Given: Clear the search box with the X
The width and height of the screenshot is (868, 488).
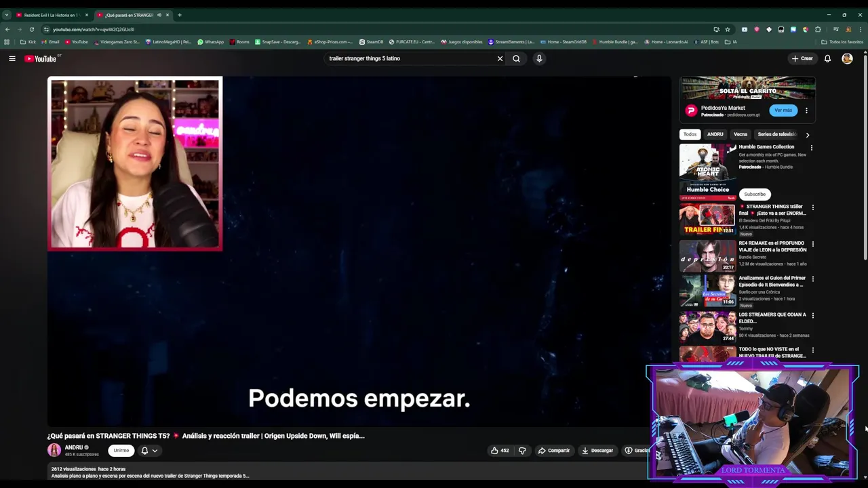Looking at the screenshot, I should pos(500,58).
